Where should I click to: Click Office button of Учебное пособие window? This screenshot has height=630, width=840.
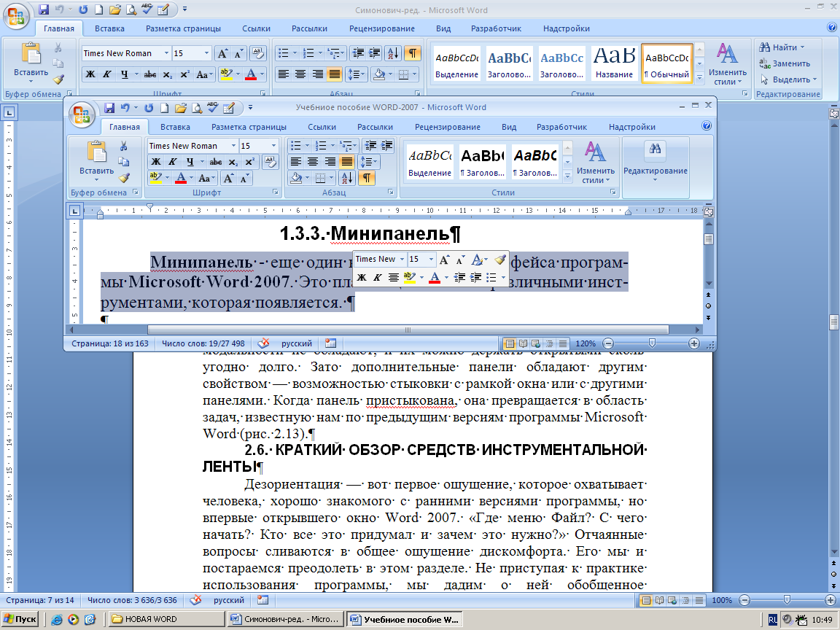[82, 114]
